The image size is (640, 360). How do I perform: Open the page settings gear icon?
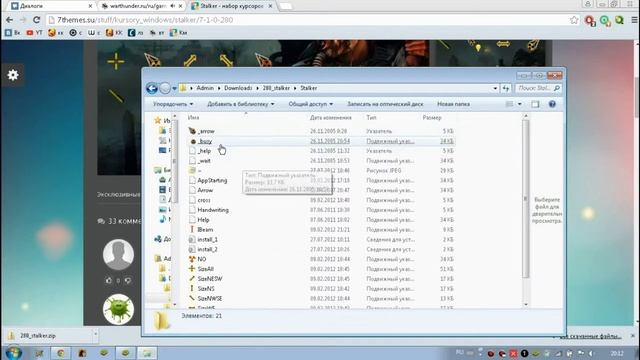click(13, 75)
